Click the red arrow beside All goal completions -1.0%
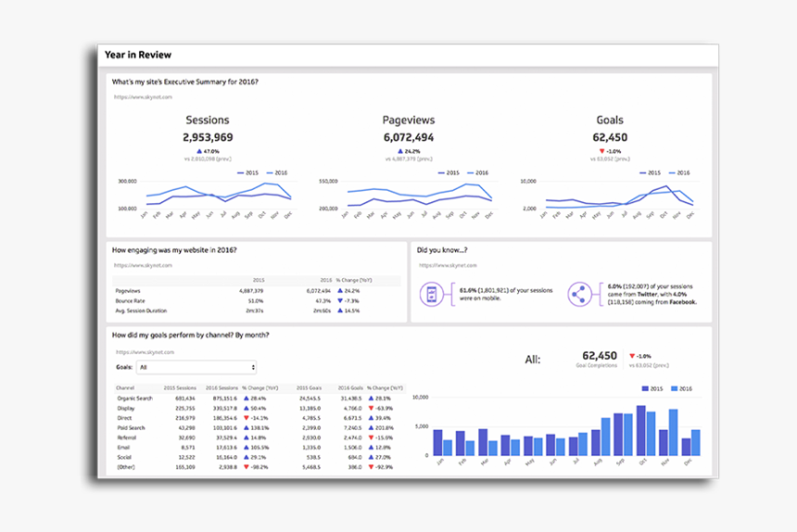Viewport: 797px width, 532px height. pyautogui.click(x=632, y=356)
